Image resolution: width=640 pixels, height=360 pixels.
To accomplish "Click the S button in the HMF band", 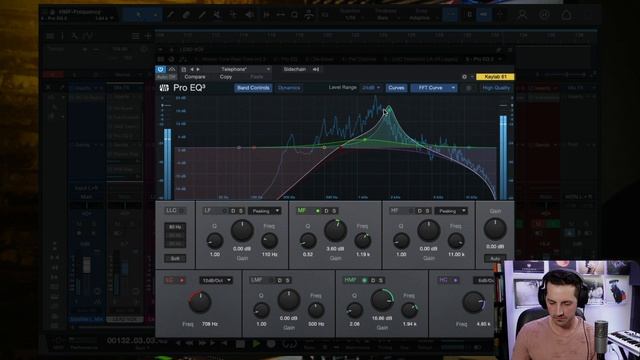I will pyautogui.click(x=380, y=280).
